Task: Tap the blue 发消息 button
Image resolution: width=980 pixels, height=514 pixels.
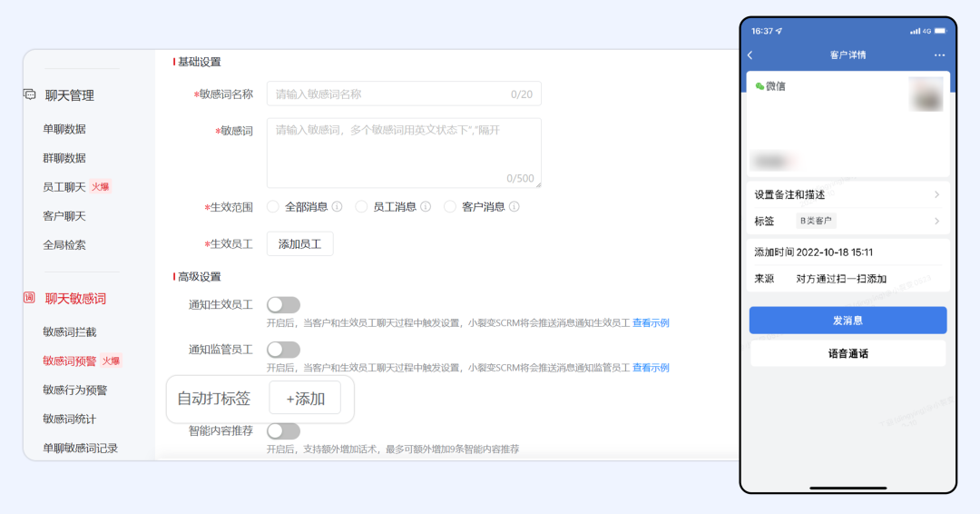Action: click(x=848, y=321)
